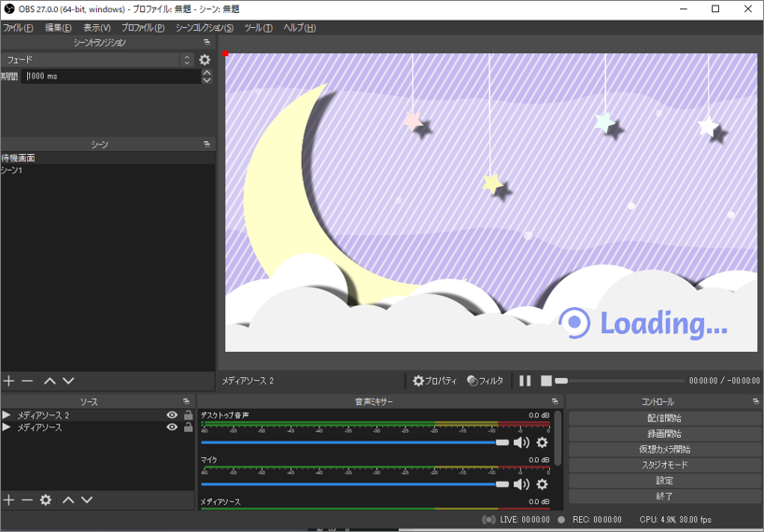This screenshot has width=764, height=532.
Task: Toggle lock on メディアソース 2
Action: pyautogui.click(x=188, y=415)
